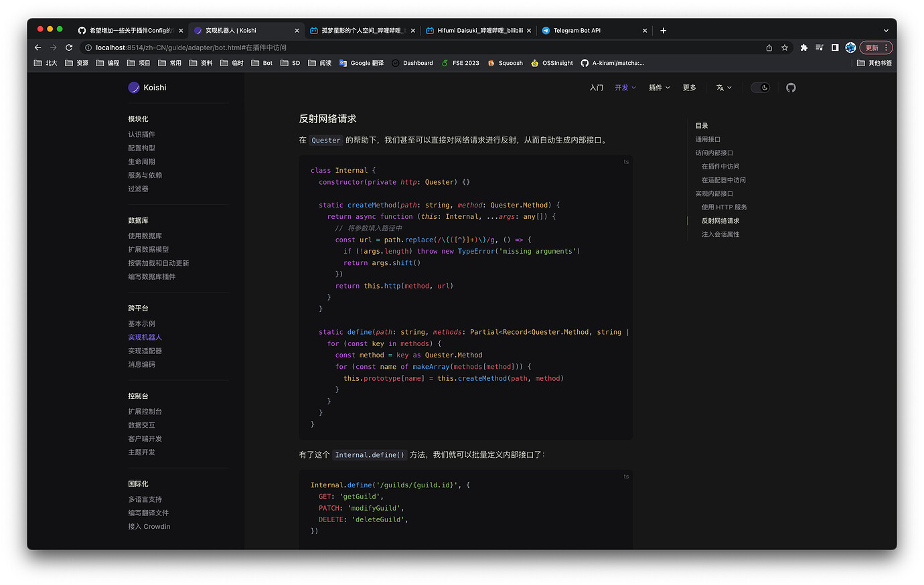Image resolution: width=924 pixels, height=585 pixels.
Task: Reload the page with the refresh icon
Action: 69,48
